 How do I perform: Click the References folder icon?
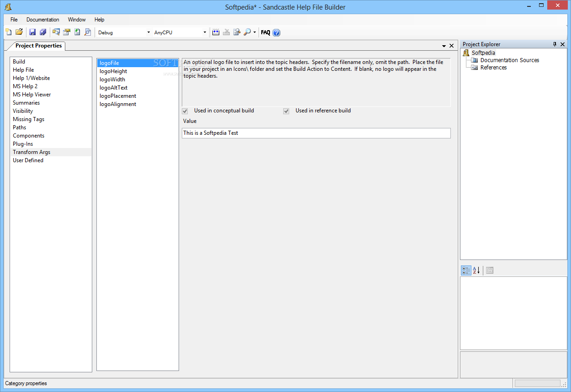click(x=475, y=68)
